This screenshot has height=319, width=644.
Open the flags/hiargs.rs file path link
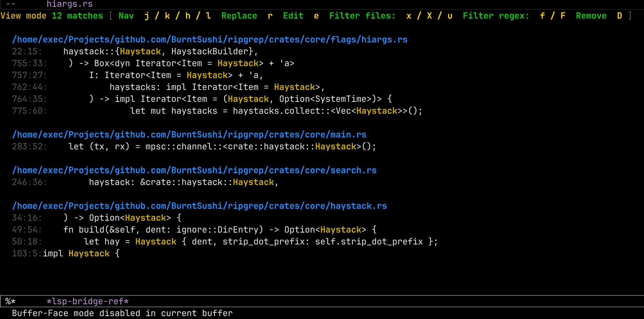[x=210, y=39]
